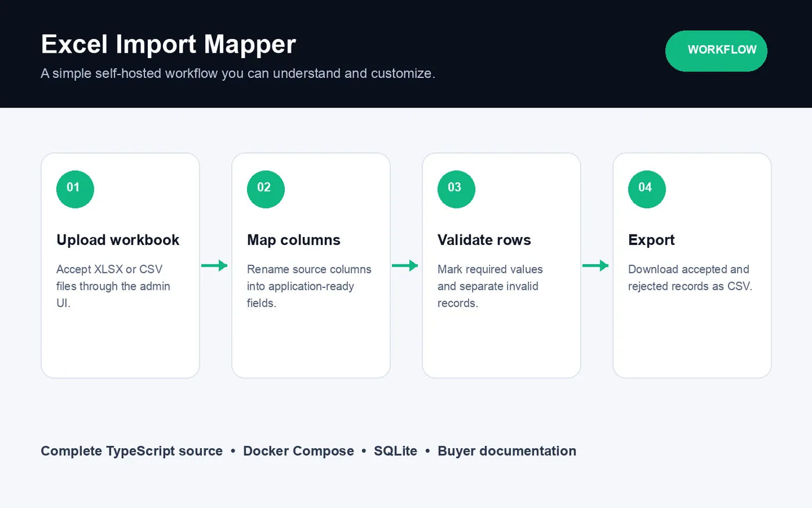Select the Map columns heading
Image resolution: width=812 pixels, height=508 pixels.
click(293, 240)
